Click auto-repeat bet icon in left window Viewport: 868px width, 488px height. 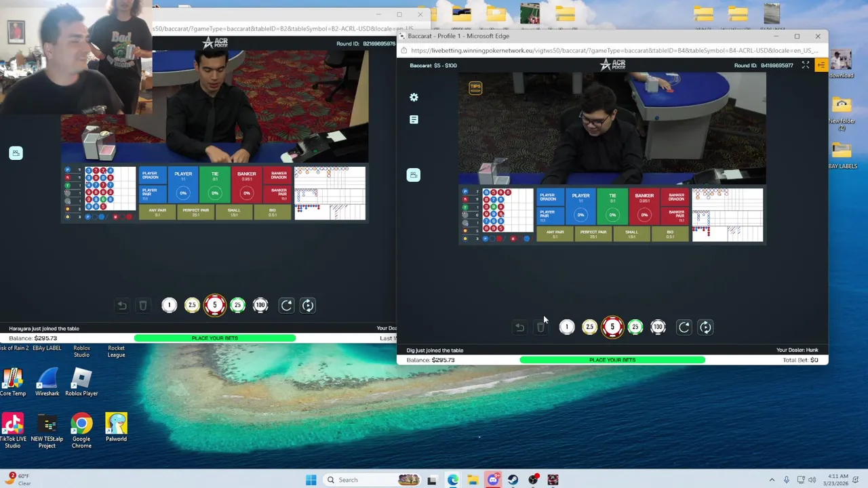coord(308,306)
